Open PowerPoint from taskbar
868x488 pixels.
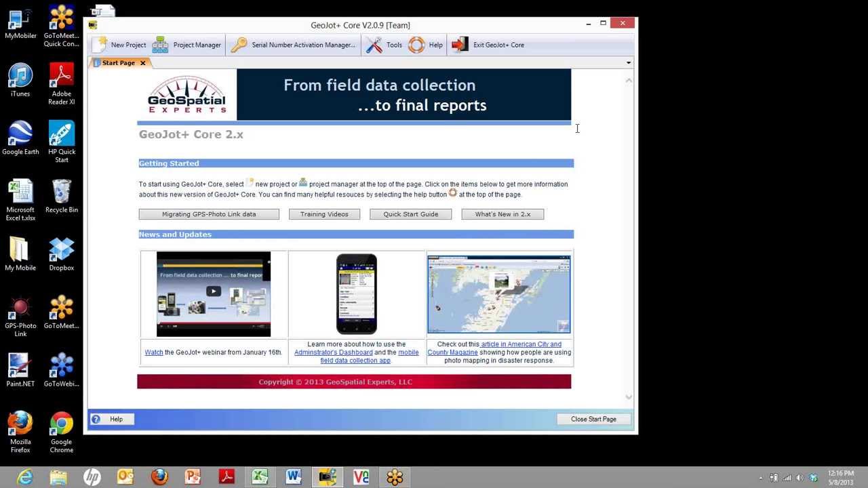click(193, 477)
